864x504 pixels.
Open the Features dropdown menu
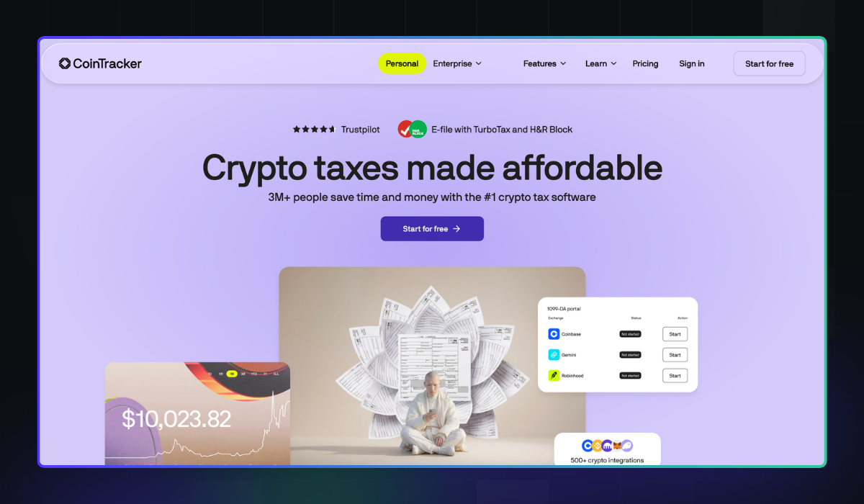544,63
